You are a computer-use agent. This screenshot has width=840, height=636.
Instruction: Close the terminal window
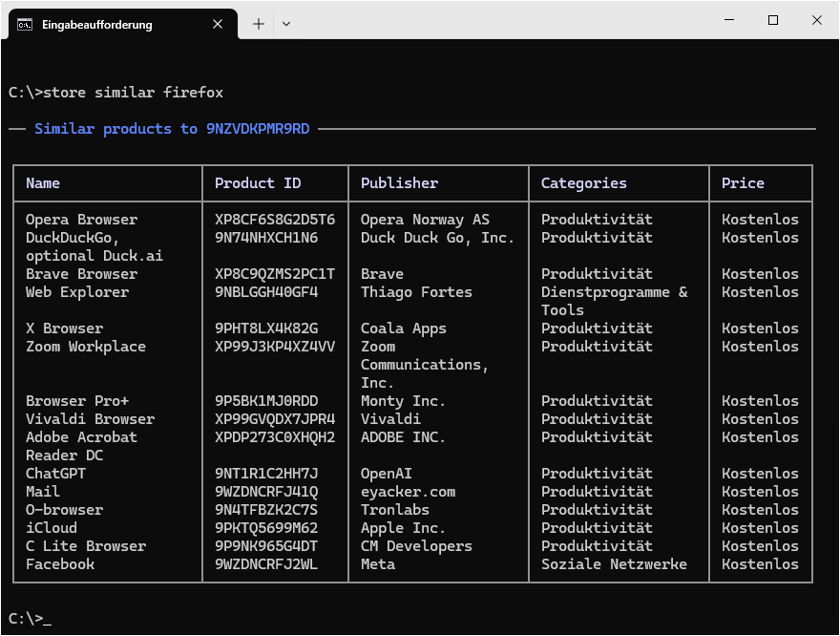pos(816,20)
